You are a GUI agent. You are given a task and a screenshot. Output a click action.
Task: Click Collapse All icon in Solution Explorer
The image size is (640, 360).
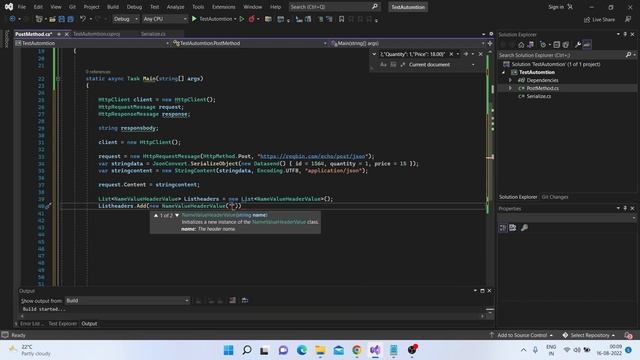coord(556,44)
